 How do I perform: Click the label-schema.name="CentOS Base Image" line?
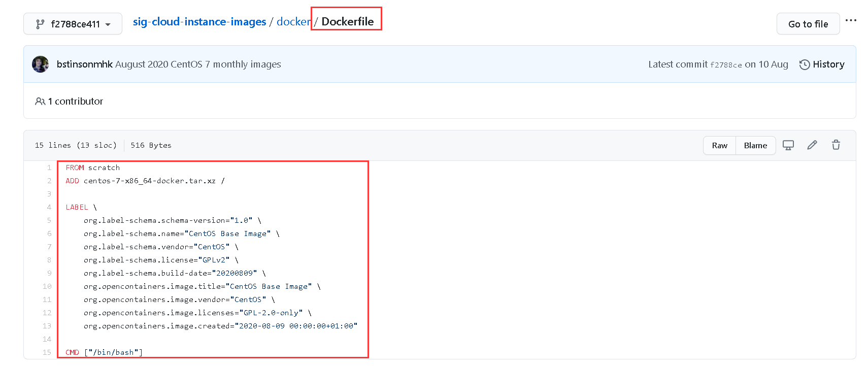(182, 233)
